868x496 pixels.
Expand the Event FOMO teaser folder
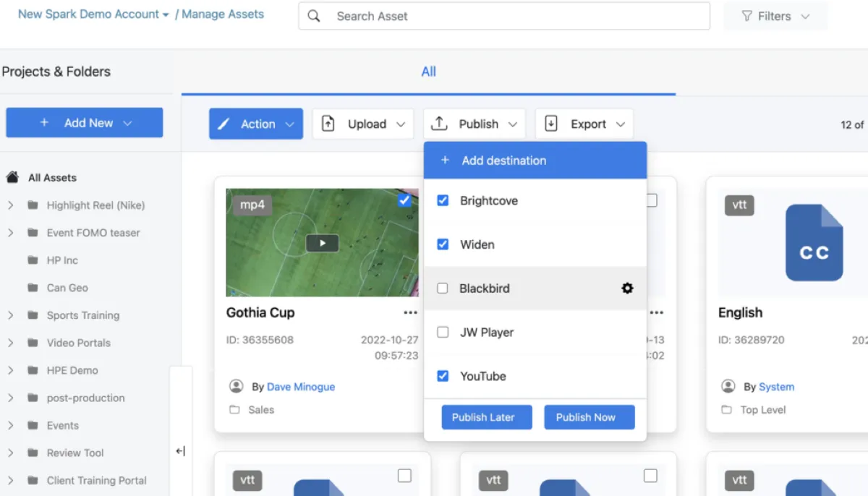(x=11, y=233)
